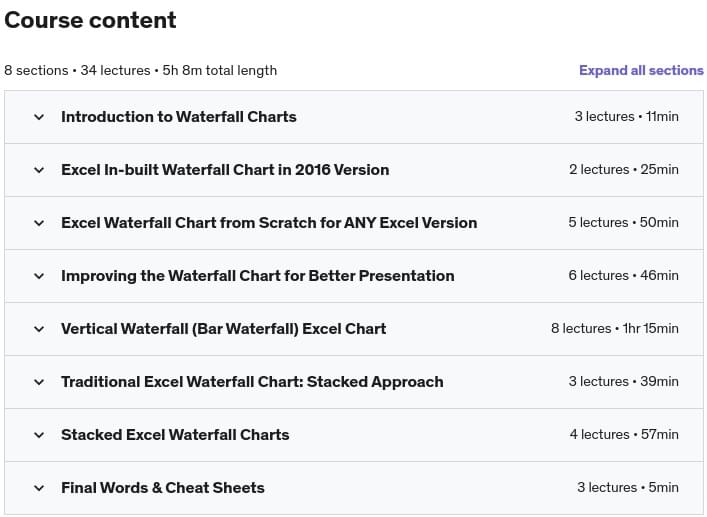Click chevron for Excel In-built Waterfall Chart section
The width and height of the screenshot is (707, 517).
pyautogui.click(x=39, y=170)
